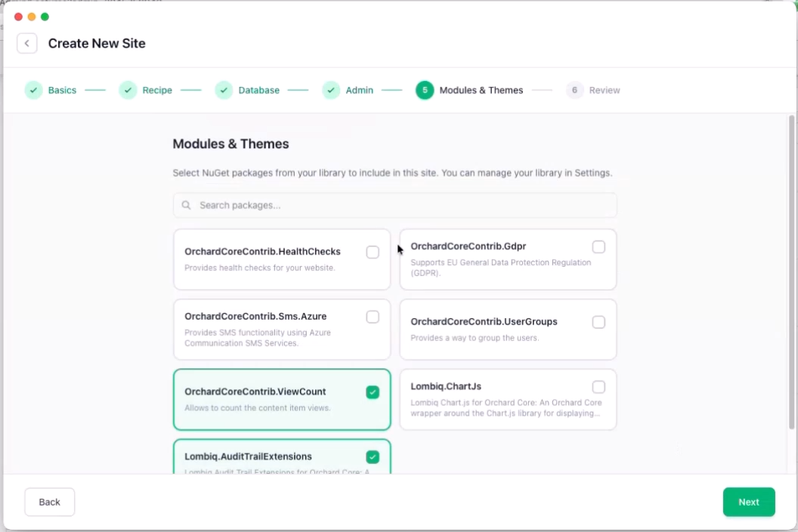Click the Modules & Themes page heading
This screenshot has height=532, width=798.
(x=230, y=144)
